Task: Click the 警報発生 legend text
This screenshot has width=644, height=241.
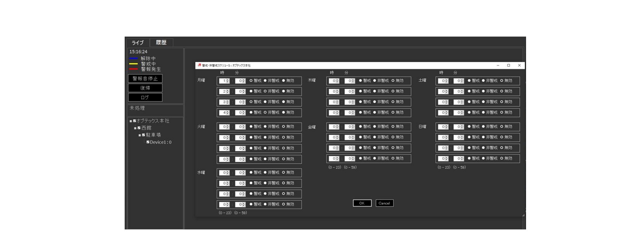Action: pyautogui.click(x=151, y=69)
